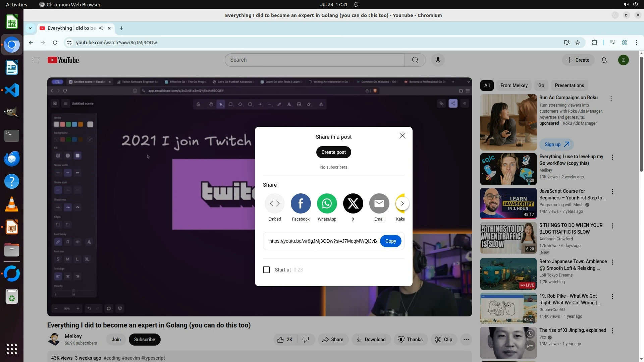Open the YouTube hamburger guide menu
Image resolution: width=644 pixels, height=362 pixels.
point(36,60)
